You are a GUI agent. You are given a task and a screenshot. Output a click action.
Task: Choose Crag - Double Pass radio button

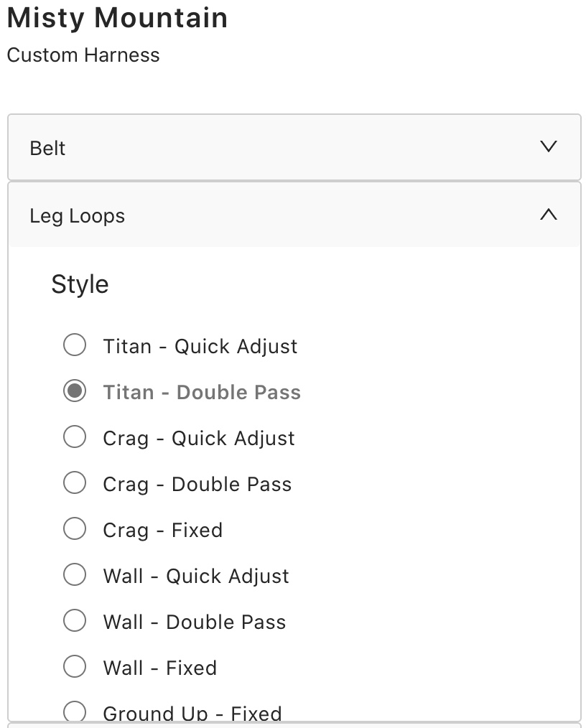pos(75,483)
